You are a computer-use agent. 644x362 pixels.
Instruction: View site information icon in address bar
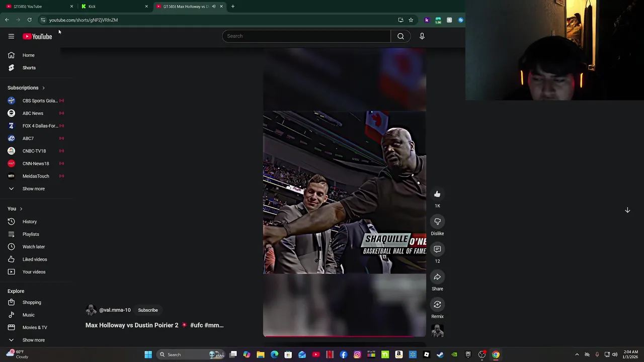click(x=43, y=20)
